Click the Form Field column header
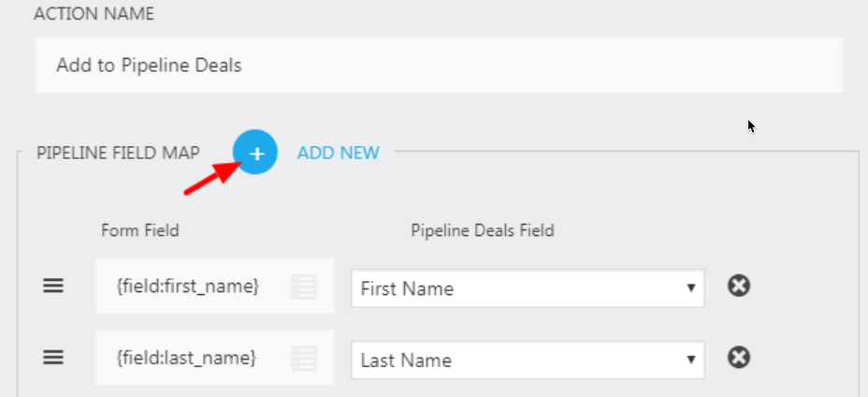Image resolution: width=868 pixels, height=397 pixels. pyautogui.click(x=139, y=230)
